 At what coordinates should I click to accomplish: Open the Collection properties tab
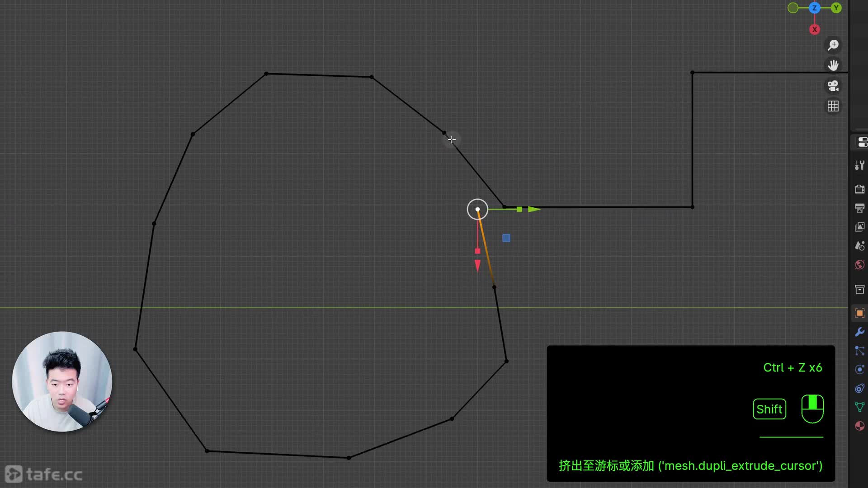[859, 289]
